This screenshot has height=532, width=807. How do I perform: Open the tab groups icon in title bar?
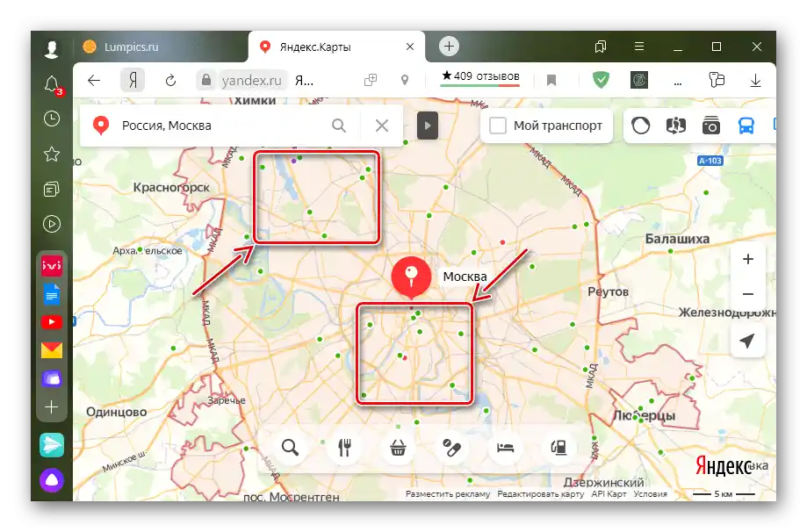pos(600,47)
